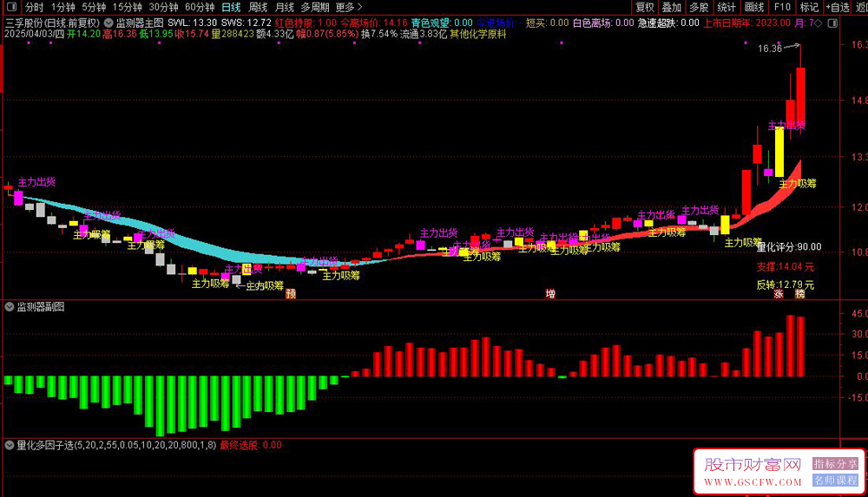Select the 30分钟 period tab
The width and height of the screenshot is (868, 497).
tap(163, 7)
